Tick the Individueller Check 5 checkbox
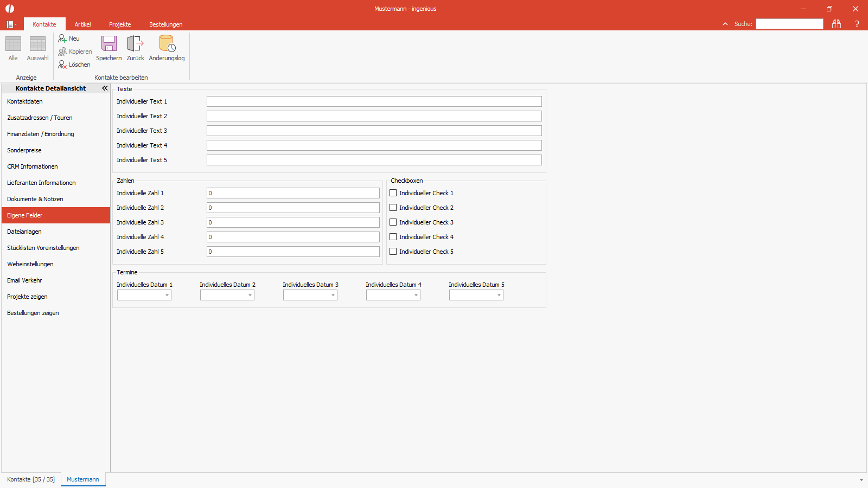The width and height of the screenshot is (868, 488). click(393, 252)
